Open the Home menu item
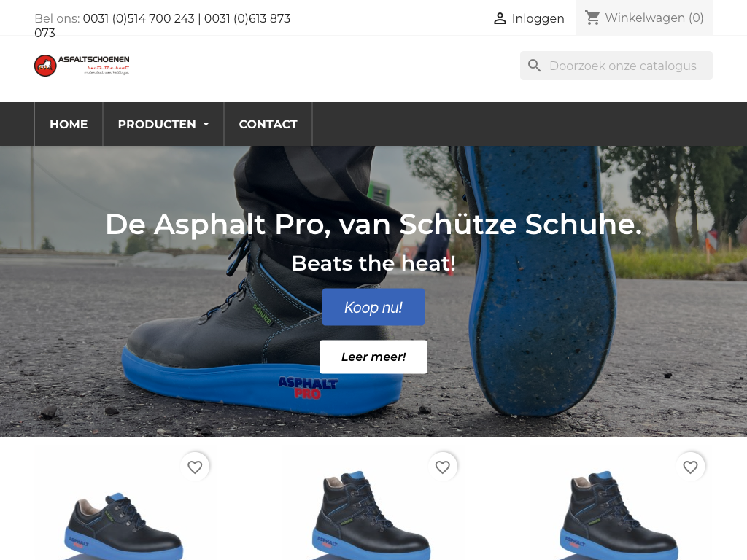Screen dimensions: 747x560 (69, 124)
